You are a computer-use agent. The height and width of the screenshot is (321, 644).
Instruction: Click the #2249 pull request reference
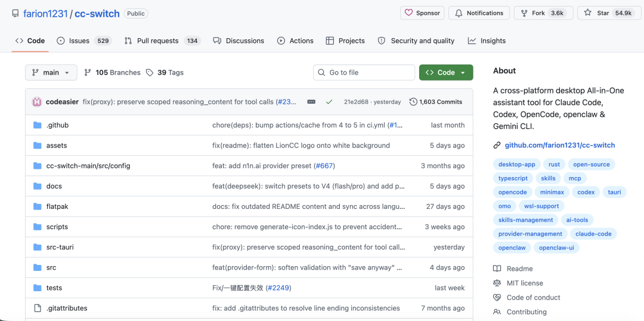(278, 288)
